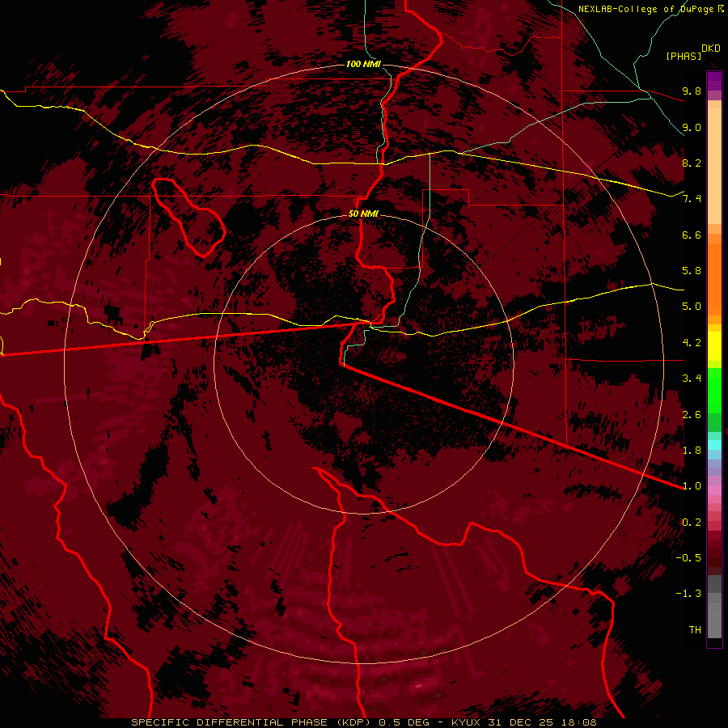The height and width of the screenshot is (728, 728).
Task: Click the [PHAS] legend heading
Action: [684, 56]
